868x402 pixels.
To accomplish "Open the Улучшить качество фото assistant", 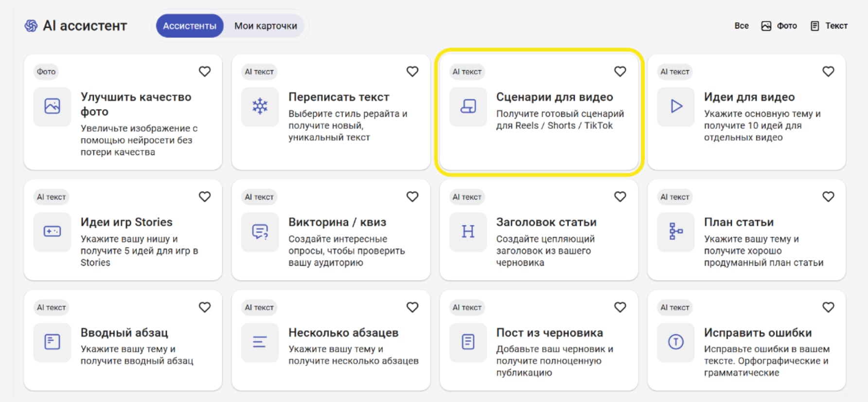I will (x=123, y=112).
